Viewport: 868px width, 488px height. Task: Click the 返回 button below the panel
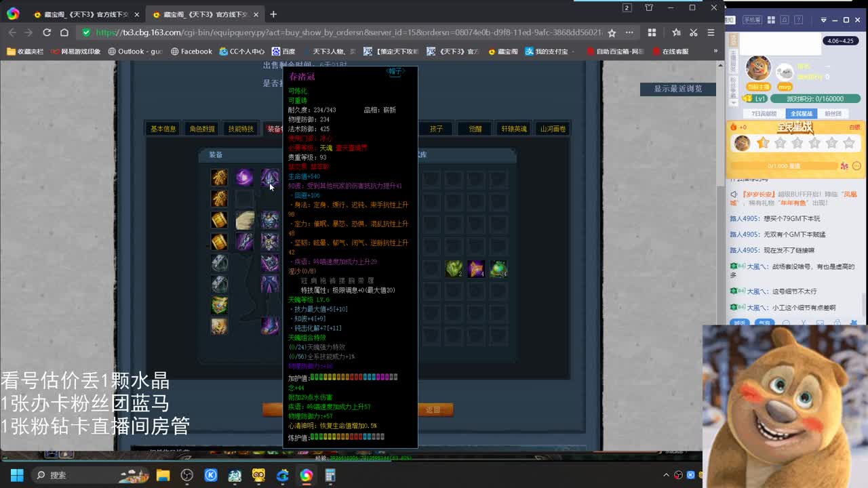click(433, 409)
